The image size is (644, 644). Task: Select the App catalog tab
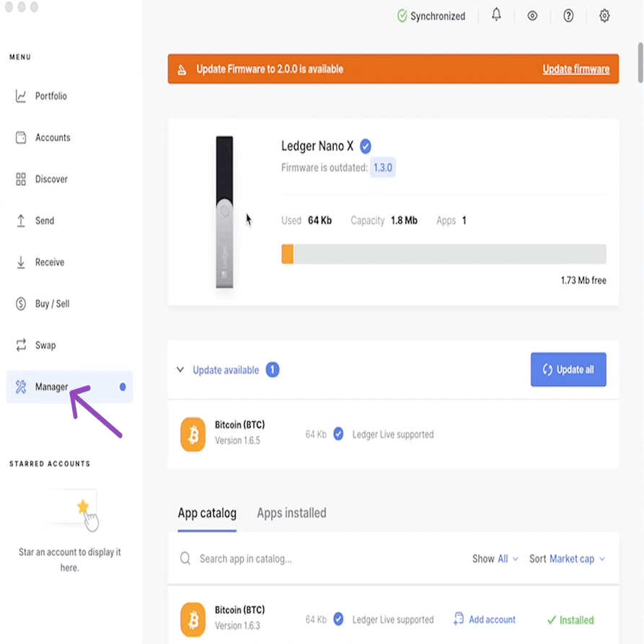pos(207,513)
